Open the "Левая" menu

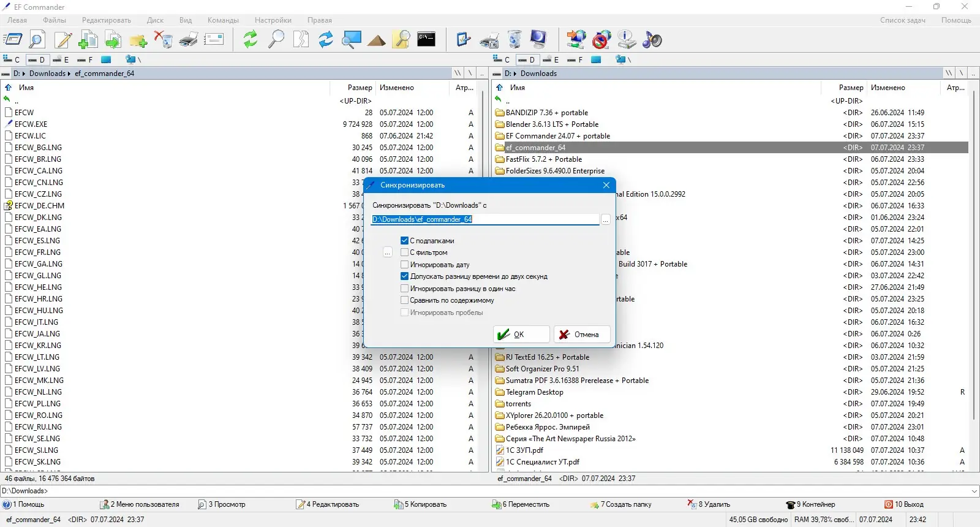(x=17, y=20)
